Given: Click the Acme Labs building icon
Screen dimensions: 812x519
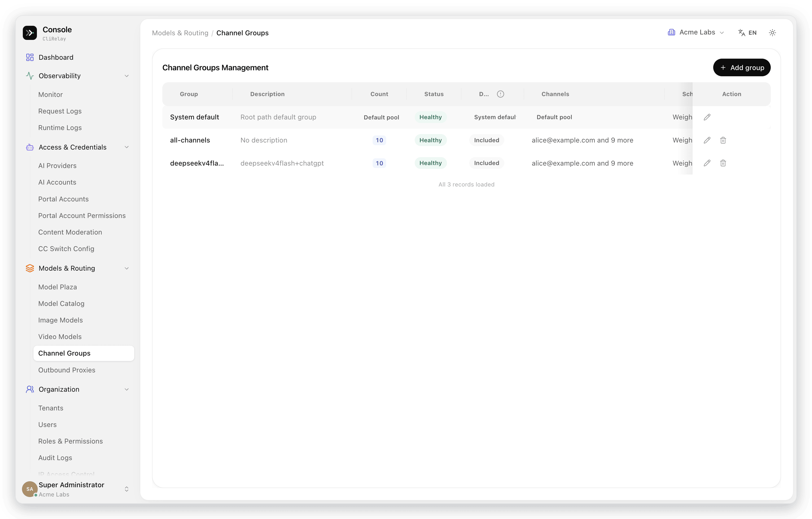Looking at the screenshot, I should coord(671,32).
